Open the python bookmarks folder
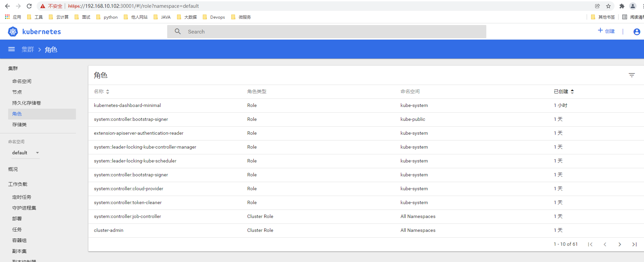Image resolution: width=644 pixels, height=262 pixels. (107, 17)
